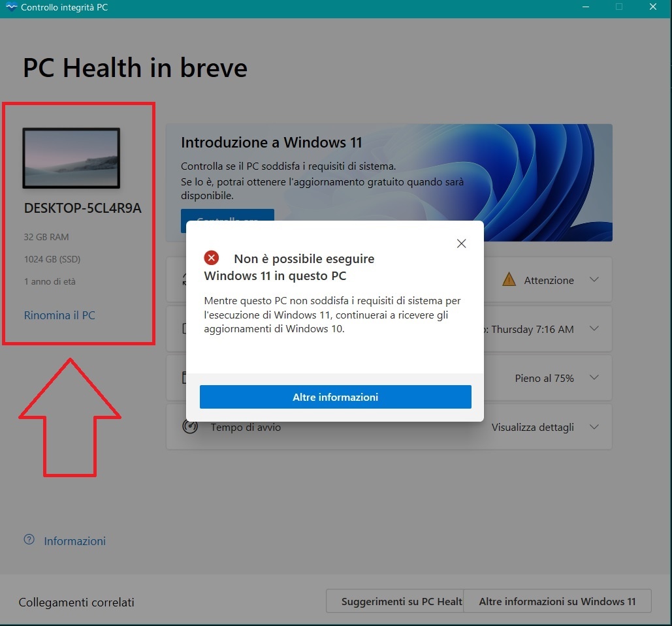Open the Informazioni link
Screen dimensions: 672x626
tap(75, 541)
